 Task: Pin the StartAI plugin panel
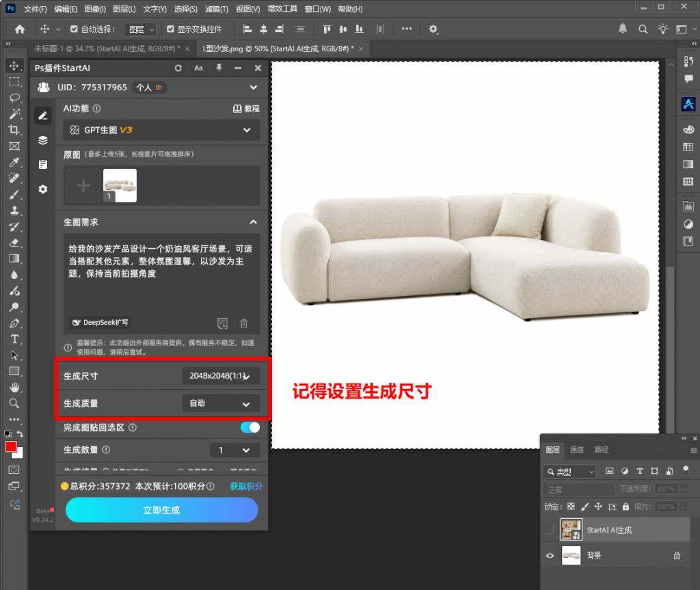pyautogui.click(x=219, y=68)
